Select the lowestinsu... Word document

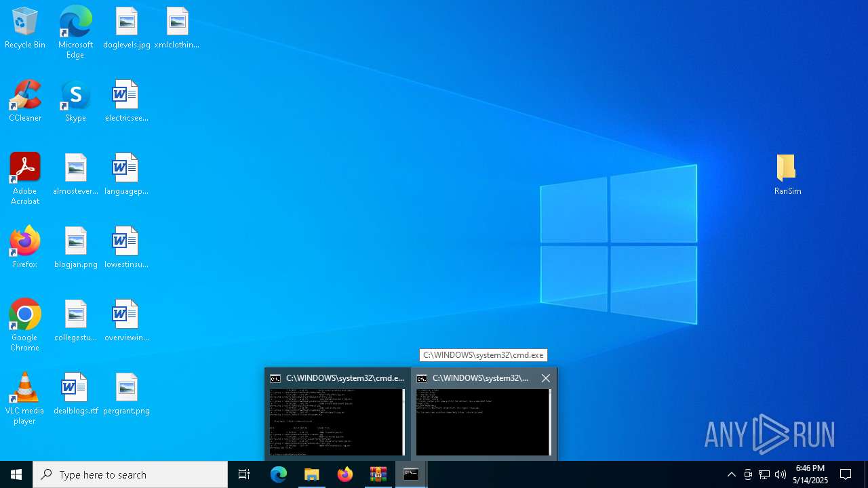pyautogui.click(x=127, y=248)
